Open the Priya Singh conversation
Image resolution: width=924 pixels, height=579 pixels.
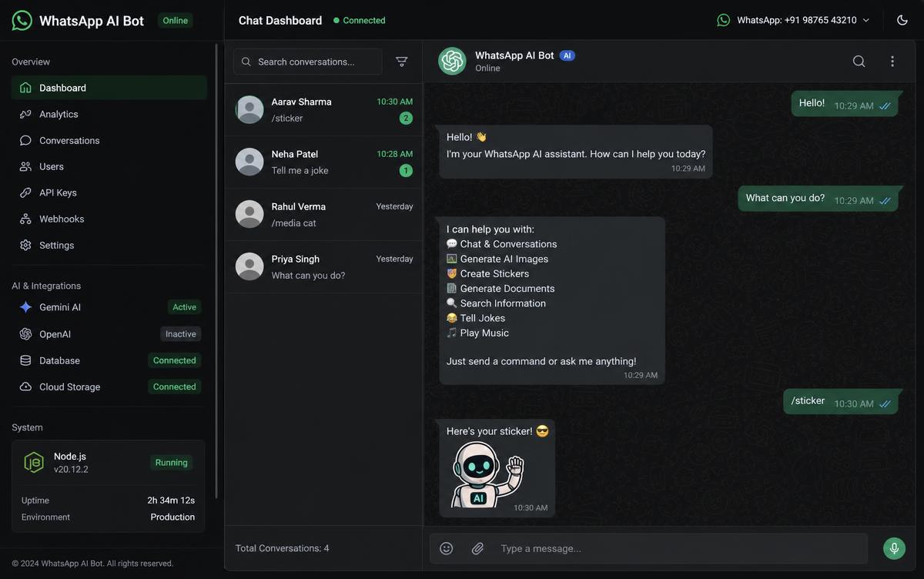tap(323, 267)
